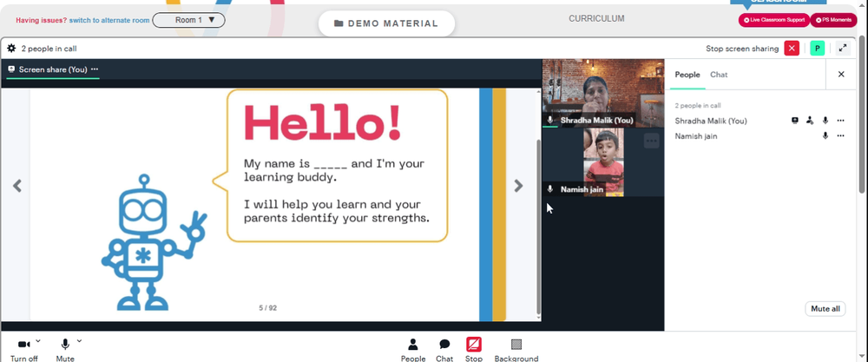Screen dimensions: 868x362
Task: Open the Room 1 dropdown
Action: (188, 20)
